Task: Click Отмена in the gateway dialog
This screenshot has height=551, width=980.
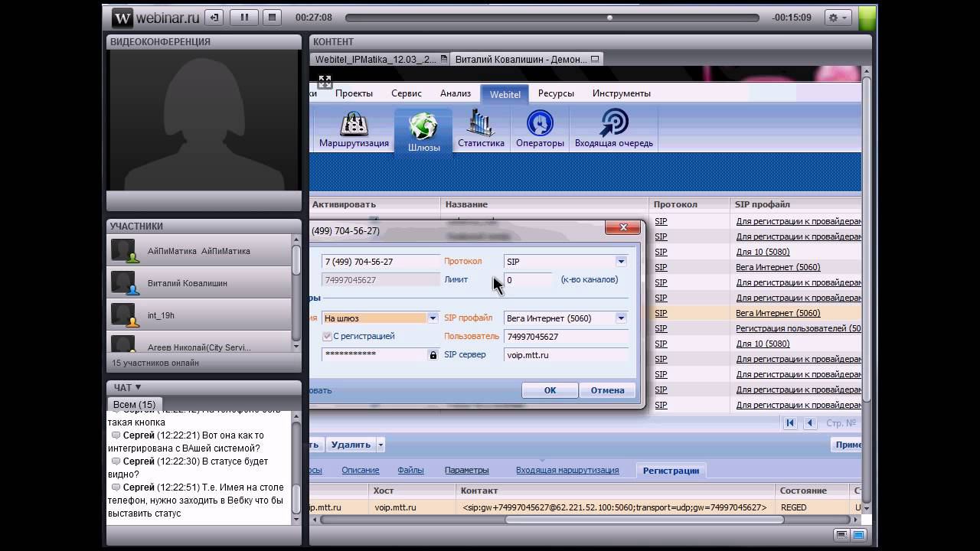Action: 607,390
